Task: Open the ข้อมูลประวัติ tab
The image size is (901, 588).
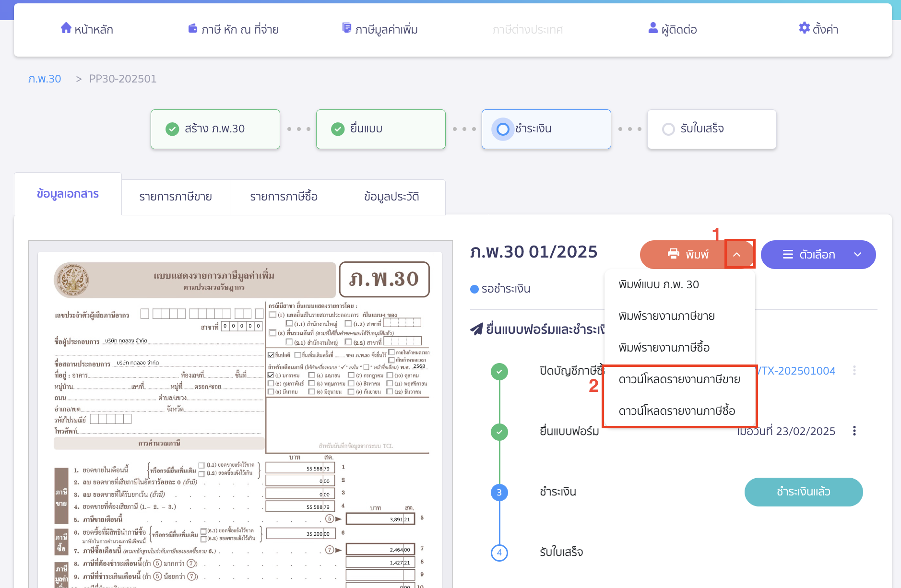Action: (391, 197)
